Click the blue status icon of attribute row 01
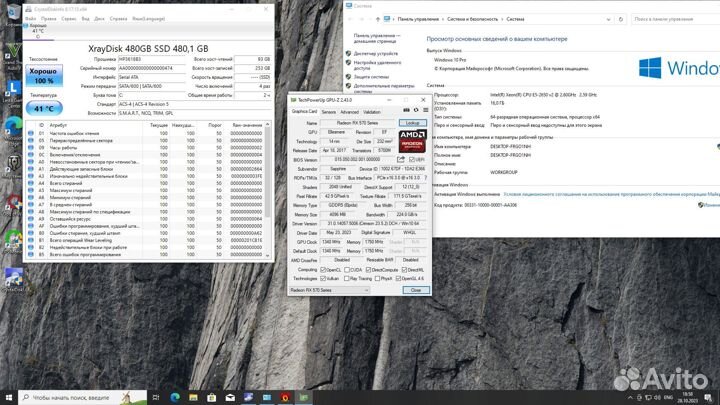The width and height of the screenshot is (720, 405). pos(31,133)
